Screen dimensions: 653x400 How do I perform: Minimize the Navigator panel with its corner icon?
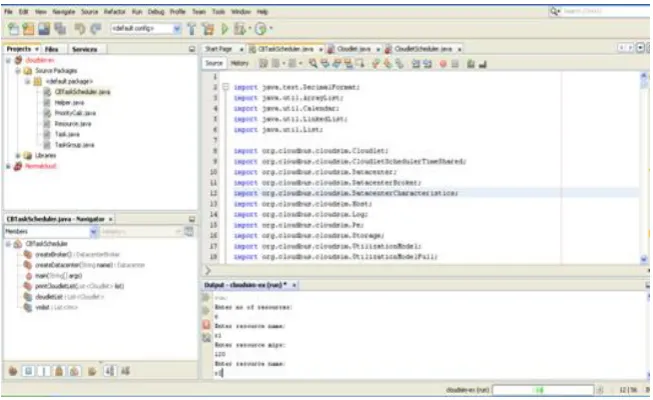(192, 219)
